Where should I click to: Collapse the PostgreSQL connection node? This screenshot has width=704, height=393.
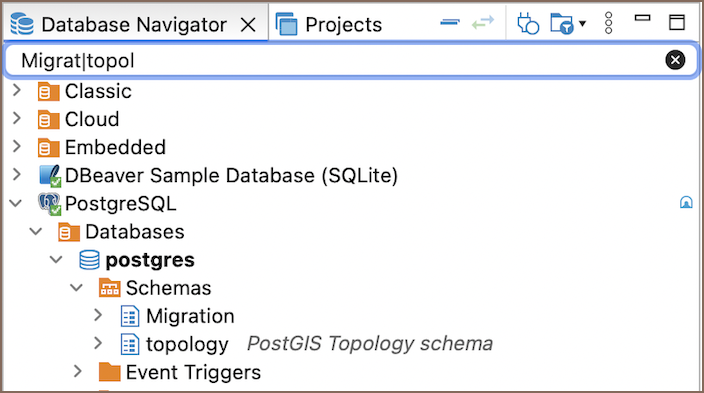tap(16, 203)
